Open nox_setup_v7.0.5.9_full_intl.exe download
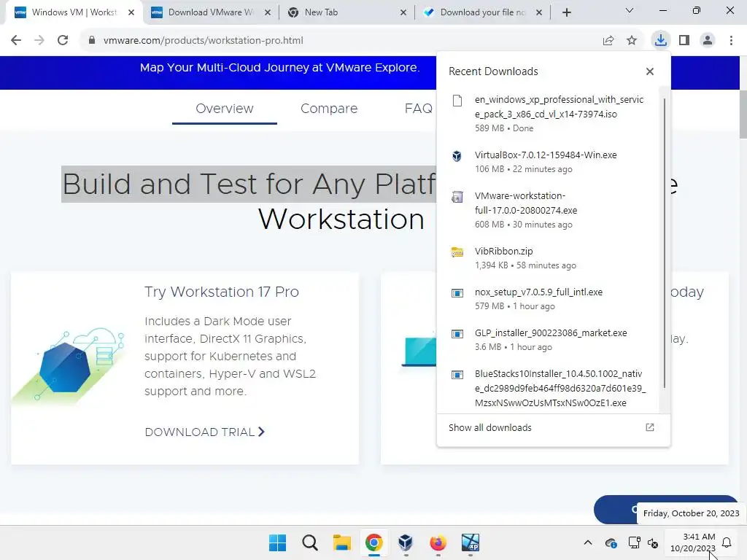This screenshot has width=747, height=560. point(550,298)
